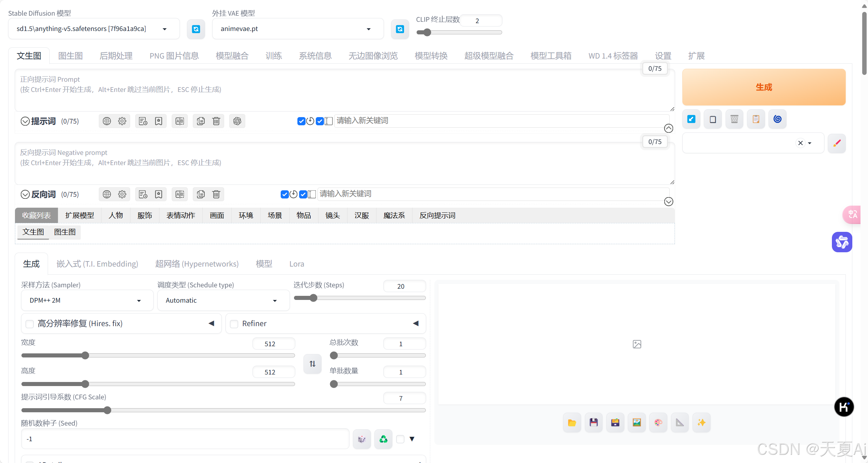Enable the Refiner checkbox
The image size is (868, 463).
pos(234,324)
